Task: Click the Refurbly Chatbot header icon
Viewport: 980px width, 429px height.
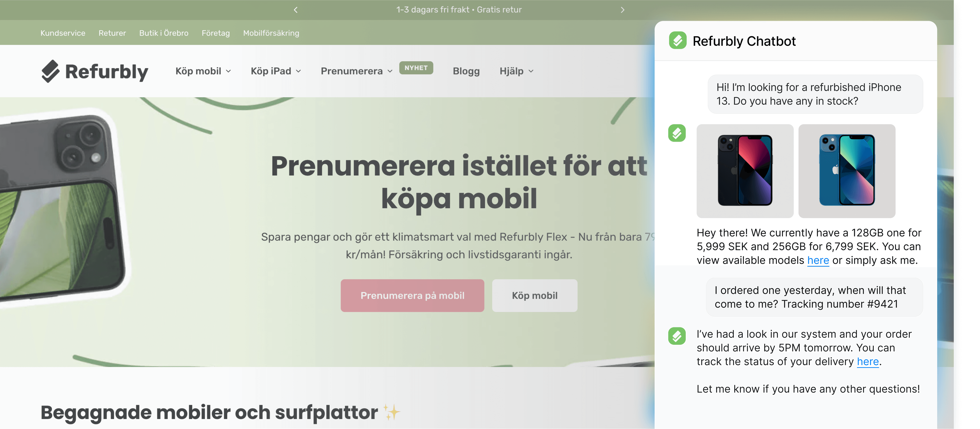Action: coord(678,40)
